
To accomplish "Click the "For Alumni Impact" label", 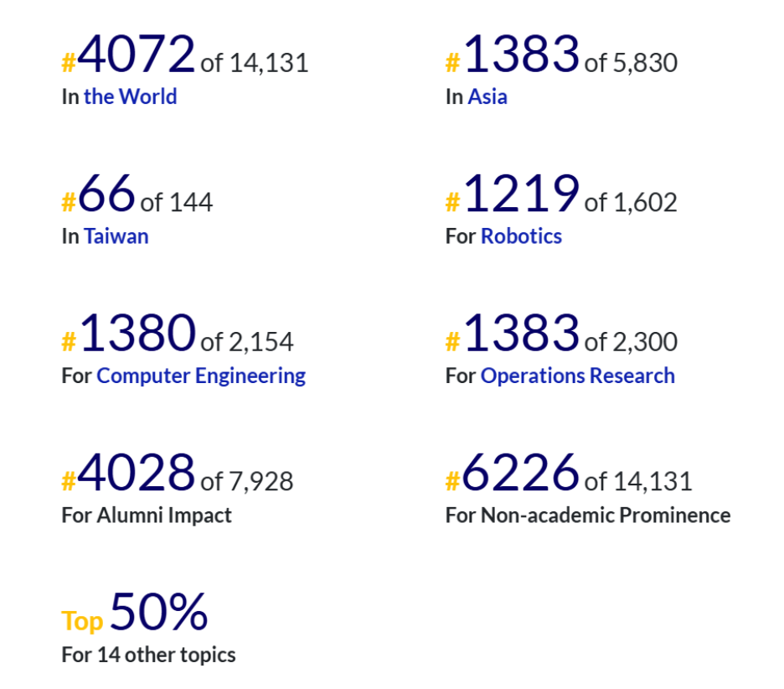I will pos(147,515).
